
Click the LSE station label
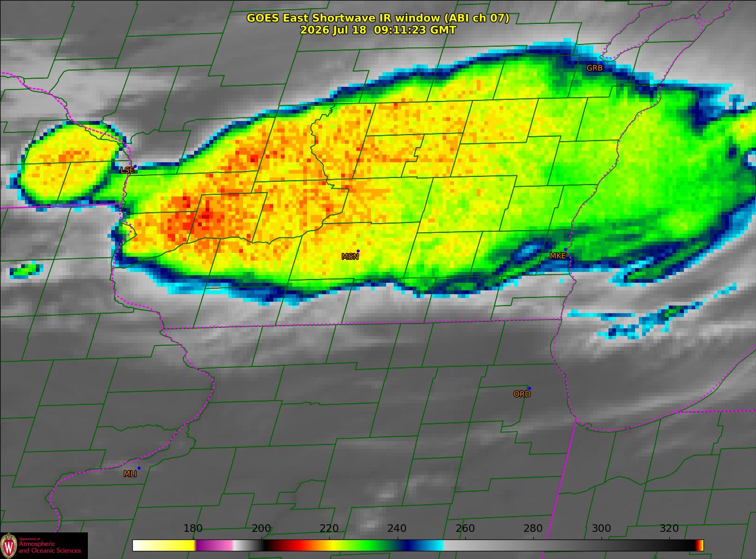tap(127, 170)
